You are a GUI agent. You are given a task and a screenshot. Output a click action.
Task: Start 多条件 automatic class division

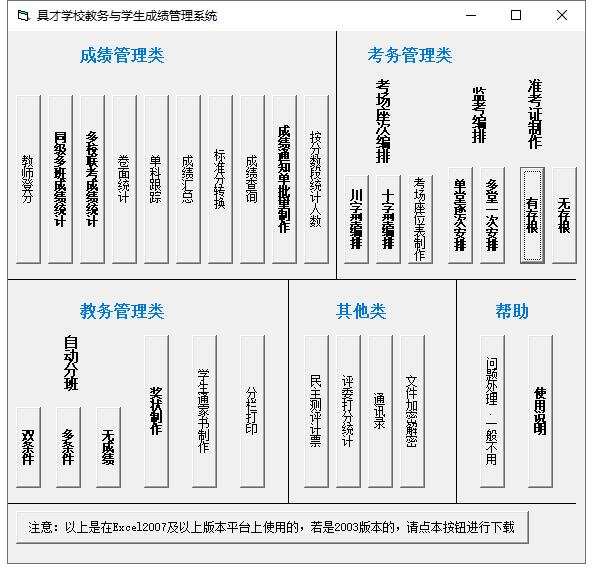(x=68, y=447)
